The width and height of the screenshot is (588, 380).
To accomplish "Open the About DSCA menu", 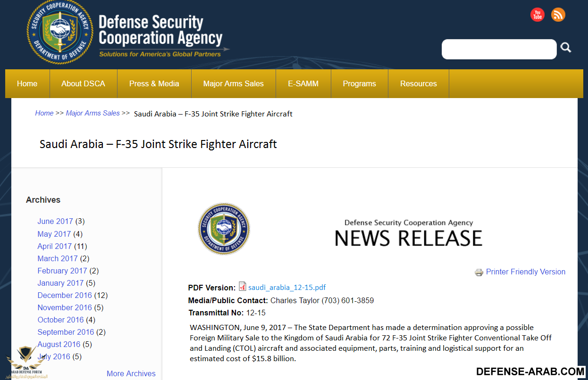I will coord(83,84).
